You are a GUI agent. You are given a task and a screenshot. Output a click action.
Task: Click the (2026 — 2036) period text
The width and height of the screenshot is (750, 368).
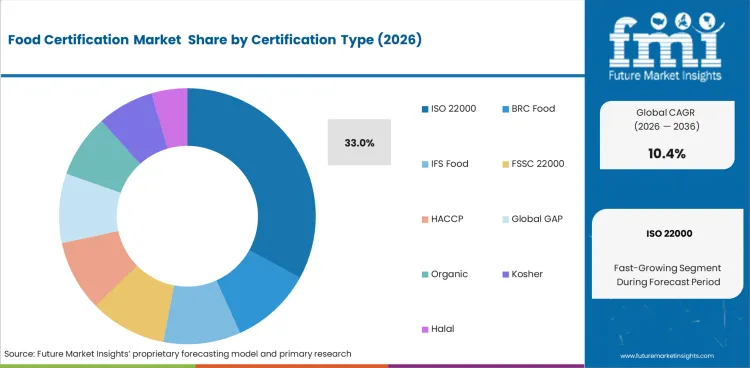click(x=667, y=127)
